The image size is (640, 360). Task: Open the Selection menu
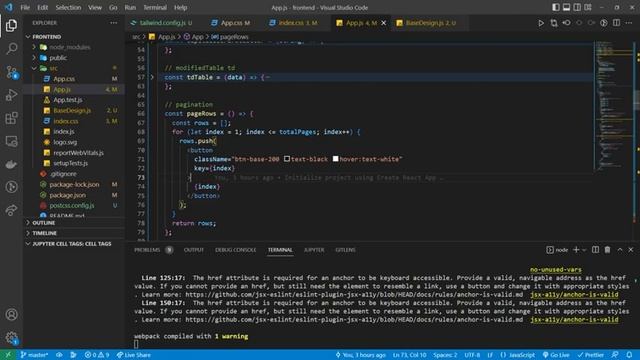[x=68, y=7]
